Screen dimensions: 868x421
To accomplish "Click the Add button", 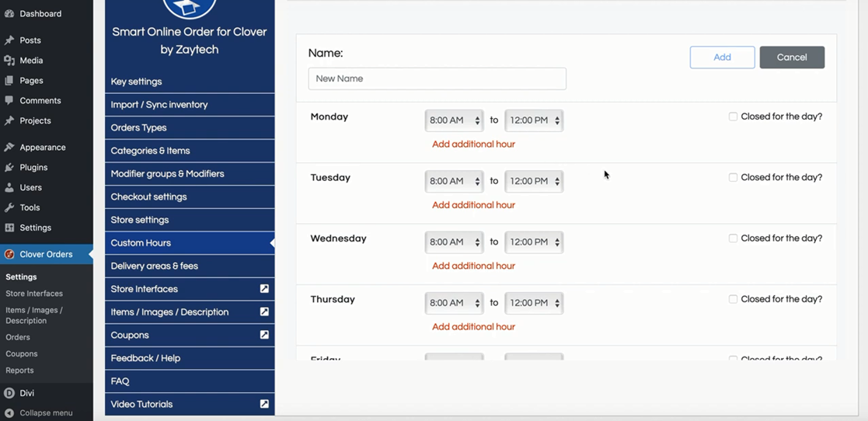I will click(x=723, y=57).
